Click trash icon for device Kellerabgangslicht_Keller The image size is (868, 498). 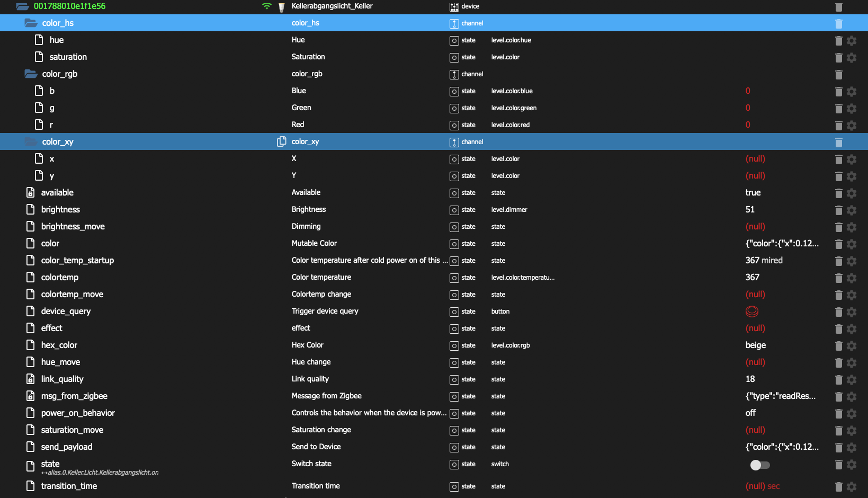pyautogui.click(x=838, y=7)
